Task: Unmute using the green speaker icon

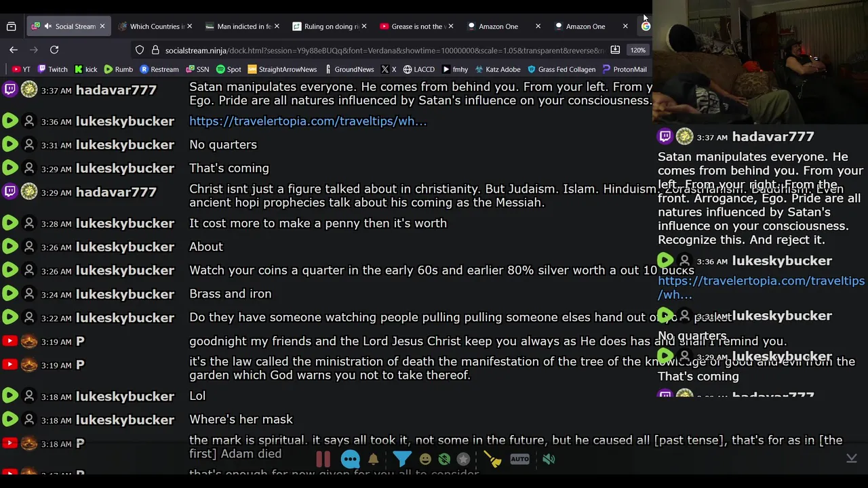Action: [x=549, y=459]
